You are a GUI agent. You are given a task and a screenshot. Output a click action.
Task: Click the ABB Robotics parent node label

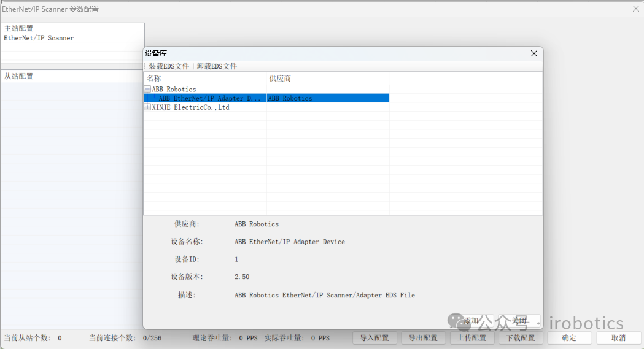174,90
